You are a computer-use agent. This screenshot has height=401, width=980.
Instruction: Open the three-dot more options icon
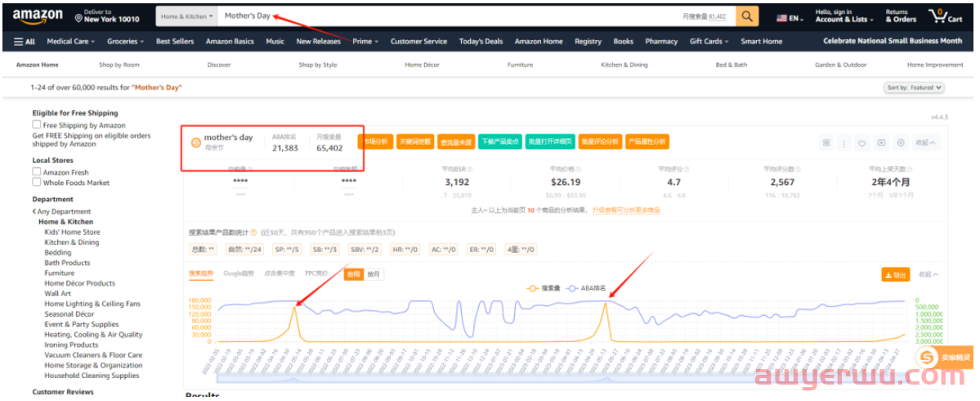point(844,143)
